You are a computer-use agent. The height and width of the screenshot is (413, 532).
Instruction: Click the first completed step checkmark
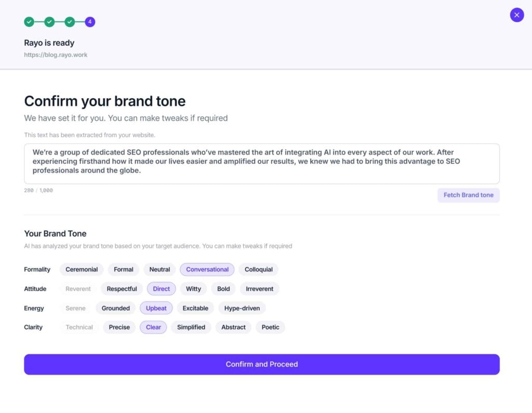tap(29, 22)
